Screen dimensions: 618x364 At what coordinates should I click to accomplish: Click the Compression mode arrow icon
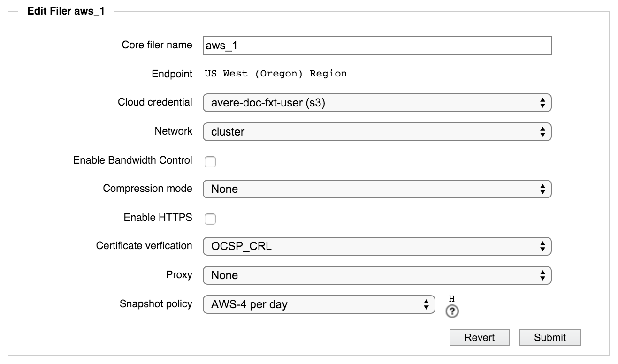tap(542, 189)
